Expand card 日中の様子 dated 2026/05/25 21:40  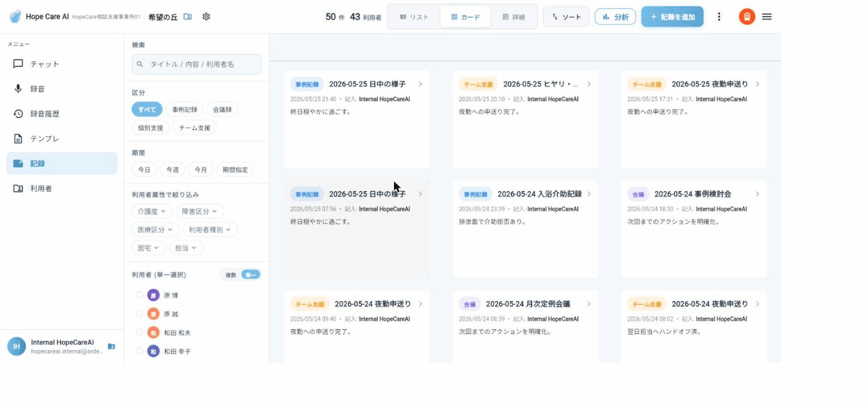(420, 84)
